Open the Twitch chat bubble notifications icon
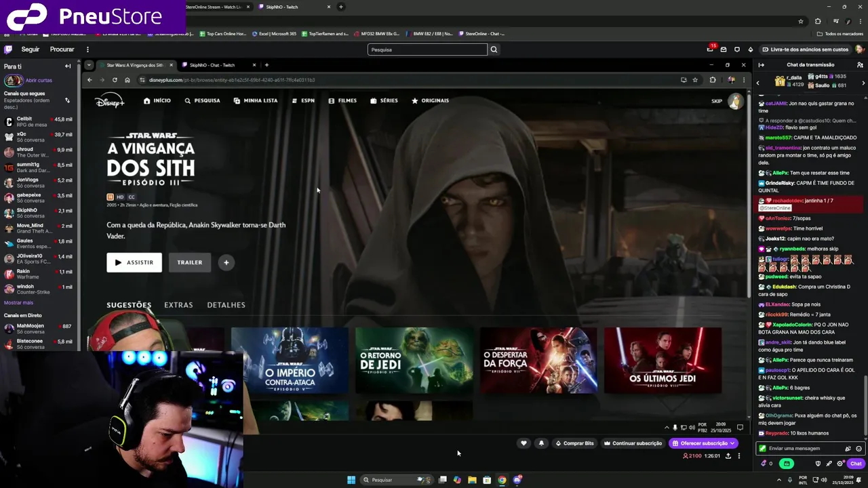Screen dimensions: 868x488 737,49
